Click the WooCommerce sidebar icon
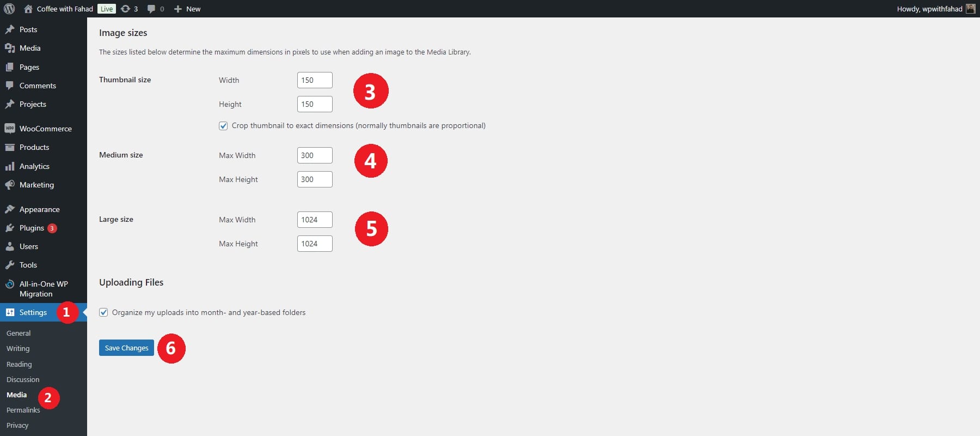 [10, 129]
